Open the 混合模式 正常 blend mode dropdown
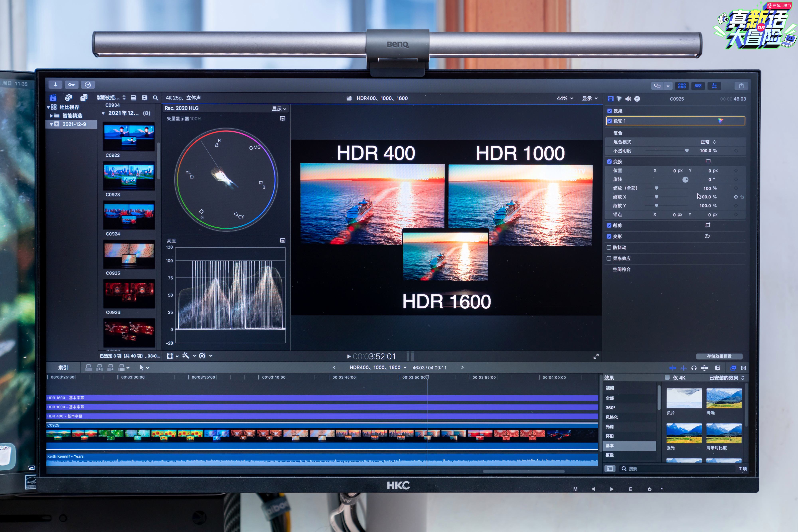Viewport: 798px width, 532px height. coord(708,142)
